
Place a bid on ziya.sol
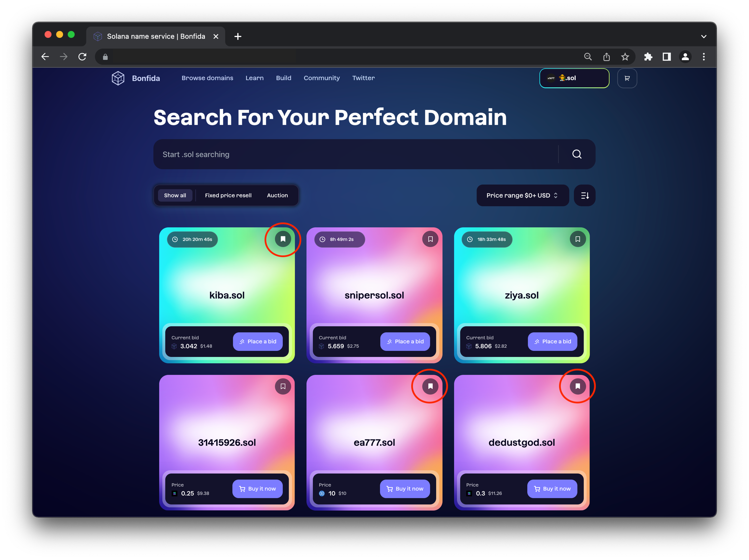[x=552, y=341]
